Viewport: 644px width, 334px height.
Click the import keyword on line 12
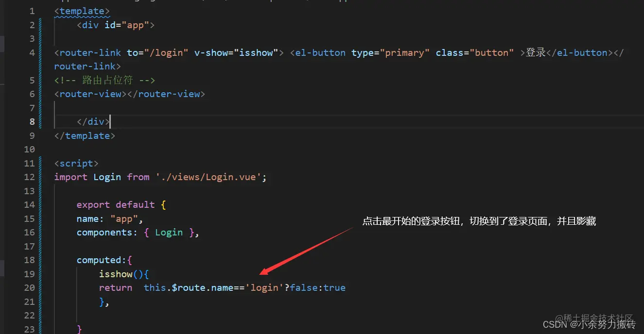point(71,177)
